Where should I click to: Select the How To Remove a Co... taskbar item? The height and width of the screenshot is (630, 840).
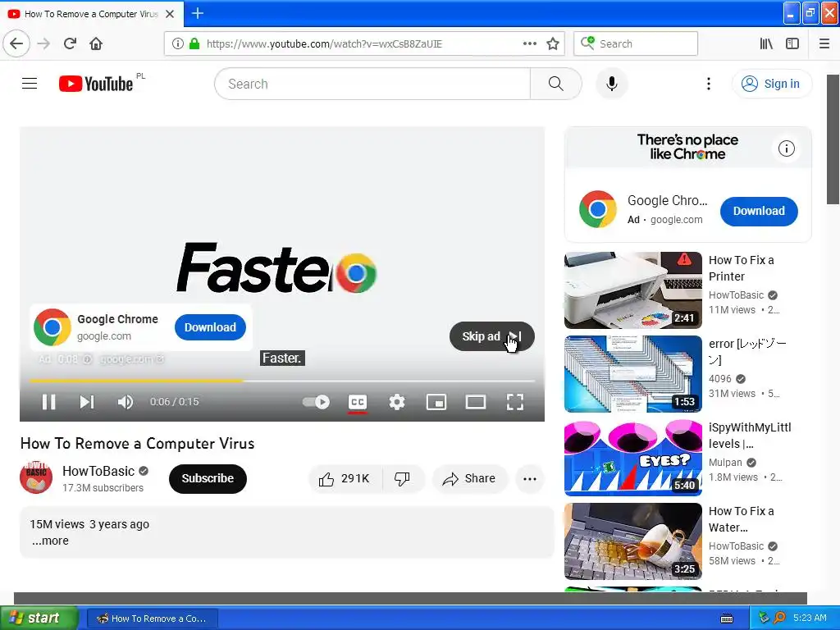coord(152,619)
